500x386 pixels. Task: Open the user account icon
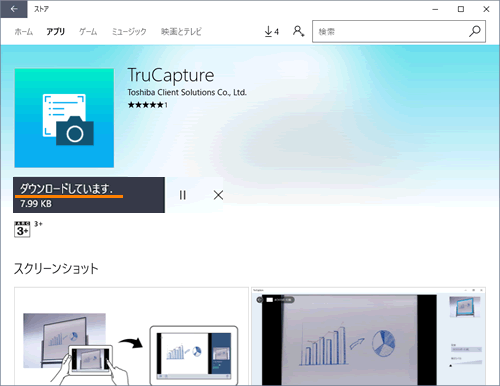pos(298,31)
